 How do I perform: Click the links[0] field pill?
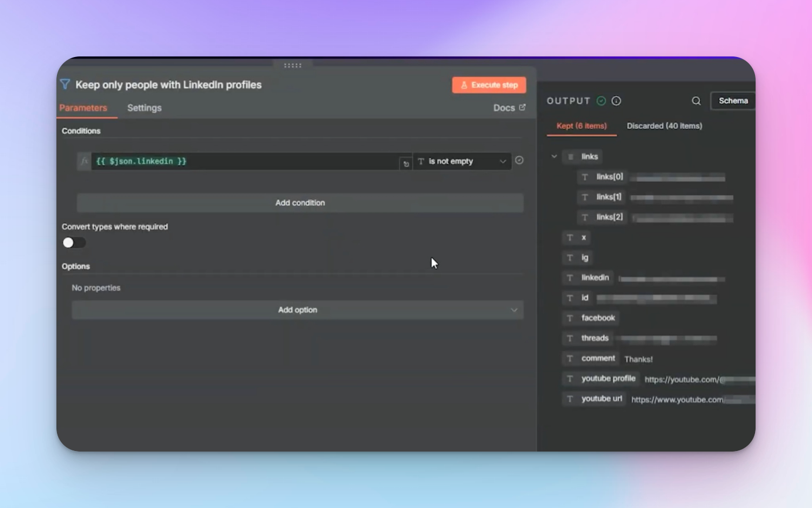click(x=602, y=177)
